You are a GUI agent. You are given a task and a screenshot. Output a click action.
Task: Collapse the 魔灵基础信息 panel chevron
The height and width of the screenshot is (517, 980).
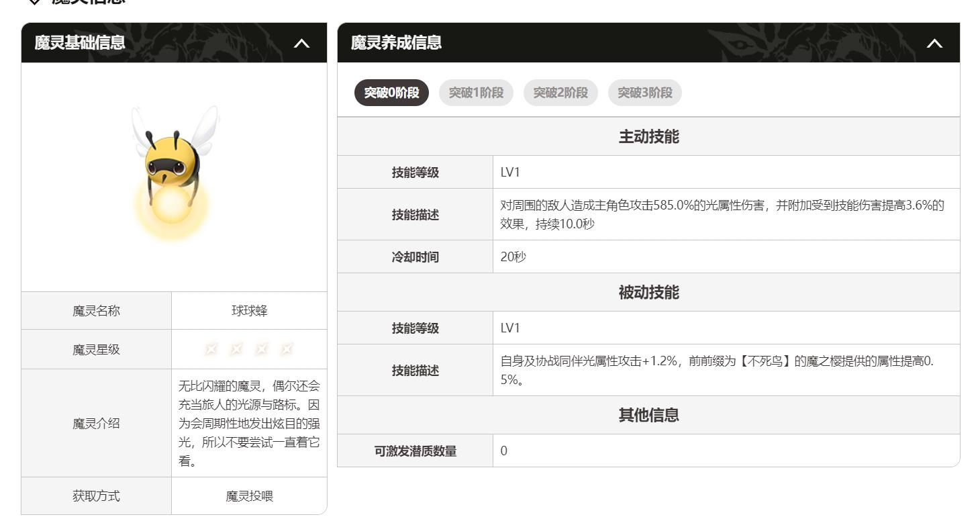click(x=302, y=44)
